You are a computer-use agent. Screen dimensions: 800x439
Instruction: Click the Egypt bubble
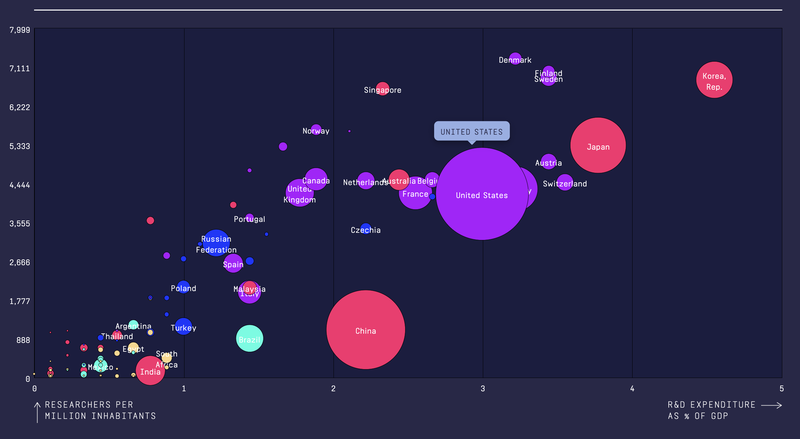coord(133,348)
